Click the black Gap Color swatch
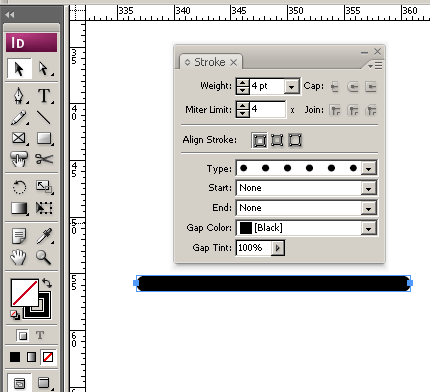 (246, 228)
